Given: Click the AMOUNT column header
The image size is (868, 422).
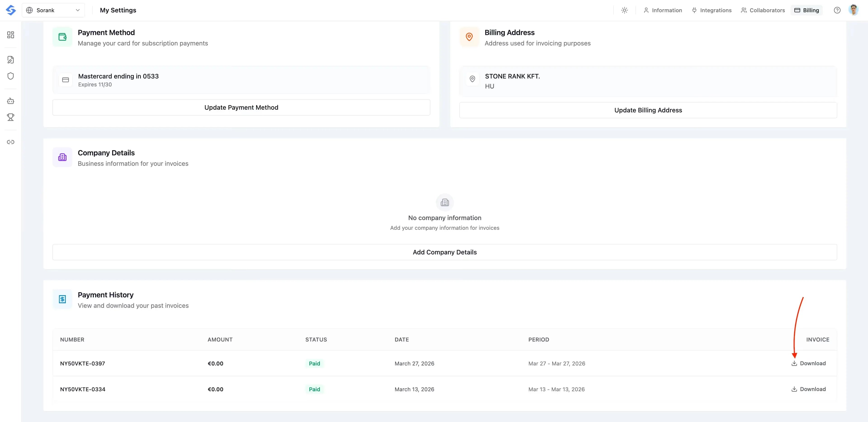Looking at the screenshot, I should [x=220, y=339].
